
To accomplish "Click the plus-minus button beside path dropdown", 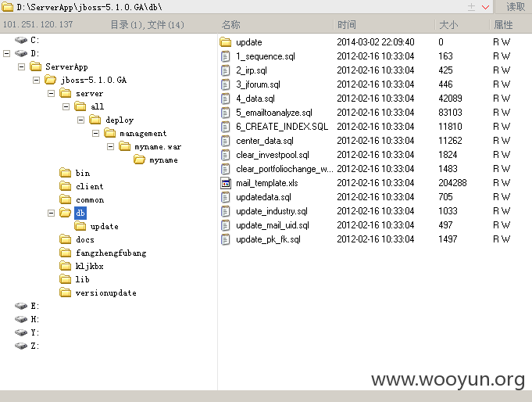I will pyautogui.click(x=471, y=7).
